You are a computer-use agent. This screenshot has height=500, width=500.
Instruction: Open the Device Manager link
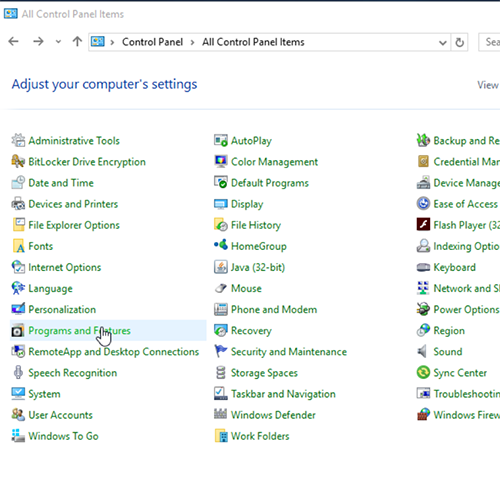[466, 183]
